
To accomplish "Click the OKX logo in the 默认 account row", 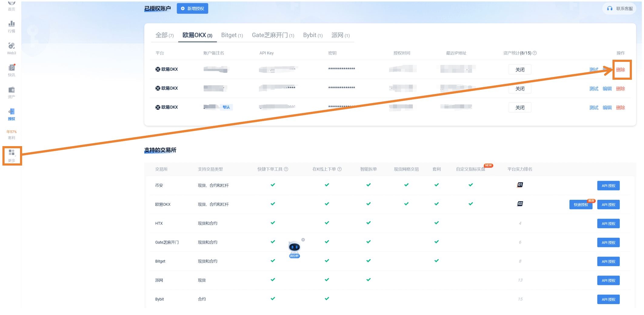I will pyautogui.click(x=158, y=107).
